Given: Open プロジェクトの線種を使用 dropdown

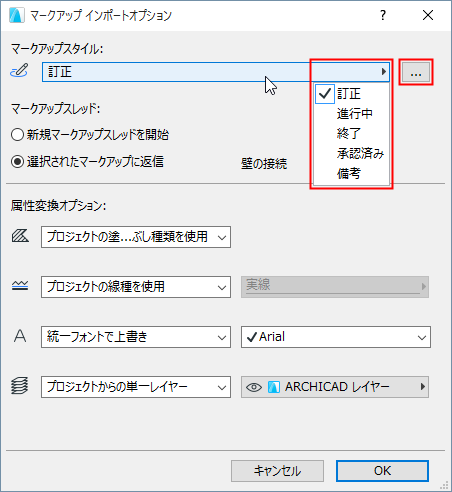Looking at the screenshot, I should (136, 287).
